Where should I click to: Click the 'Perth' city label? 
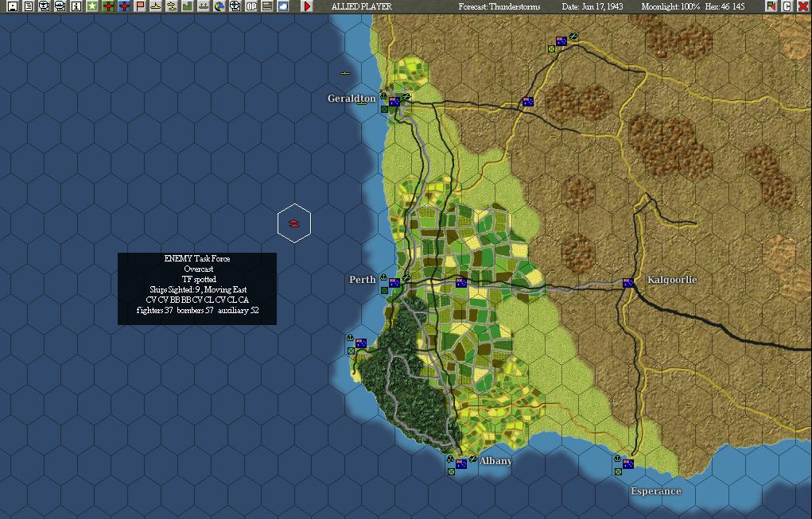(363, 280)
